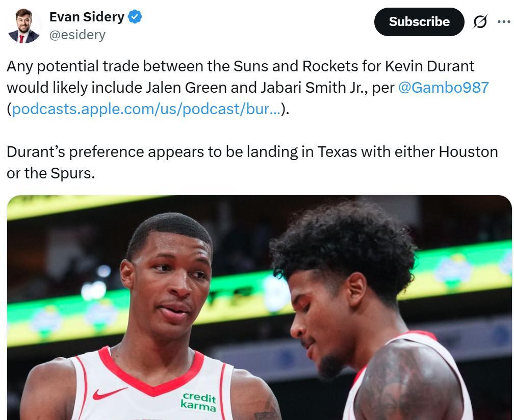The height and width of the screenshot is (420, 514).
Task: Open the @esidery handle link
Action: pyautogui.click(x=78, y=35)
